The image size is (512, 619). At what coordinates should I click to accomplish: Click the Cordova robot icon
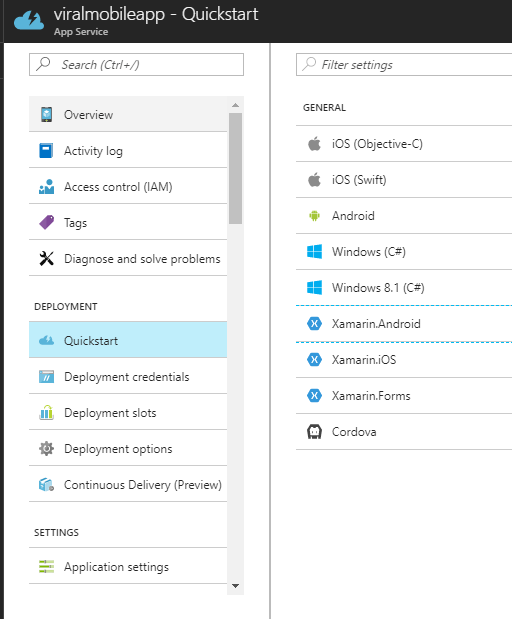tap(314, 431)
